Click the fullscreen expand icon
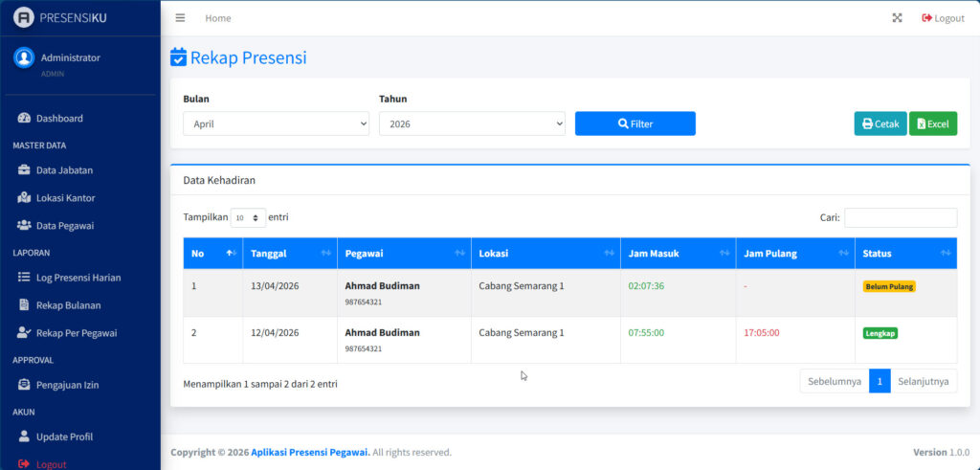The image size is (980, 470). pyautogui.click(x=897, y=18)
